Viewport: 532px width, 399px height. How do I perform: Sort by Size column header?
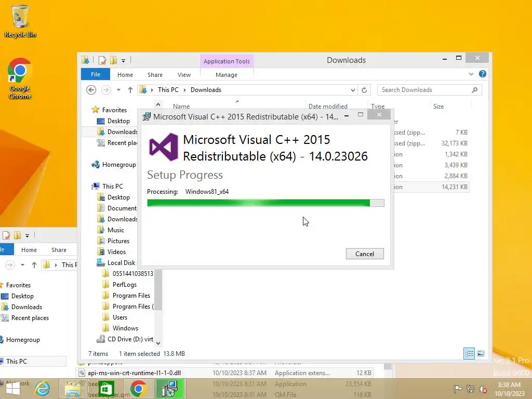(438, 106)
